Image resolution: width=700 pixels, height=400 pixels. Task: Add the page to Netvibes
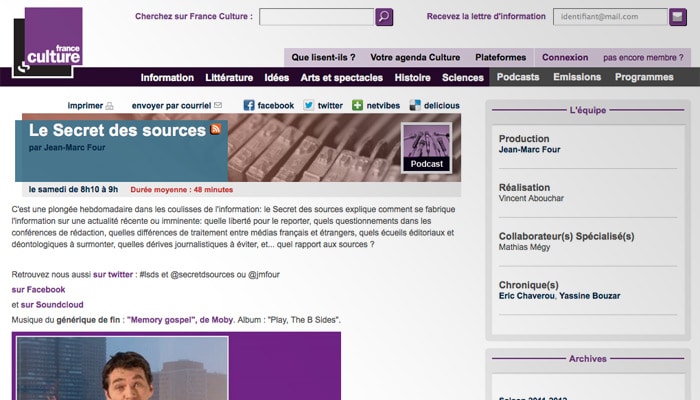(x=376, y=105)
